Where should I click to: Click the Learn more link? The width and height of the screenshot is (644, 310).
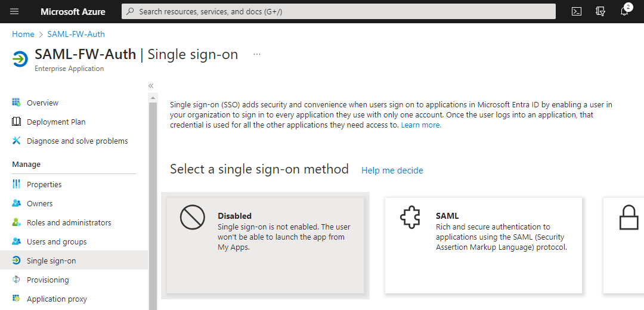(421, 125)
